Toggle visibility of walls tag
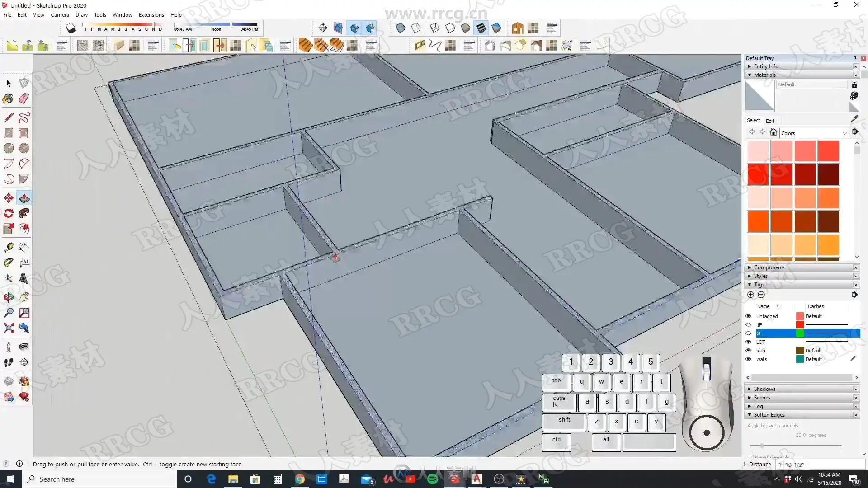 [x=748, y=359]
